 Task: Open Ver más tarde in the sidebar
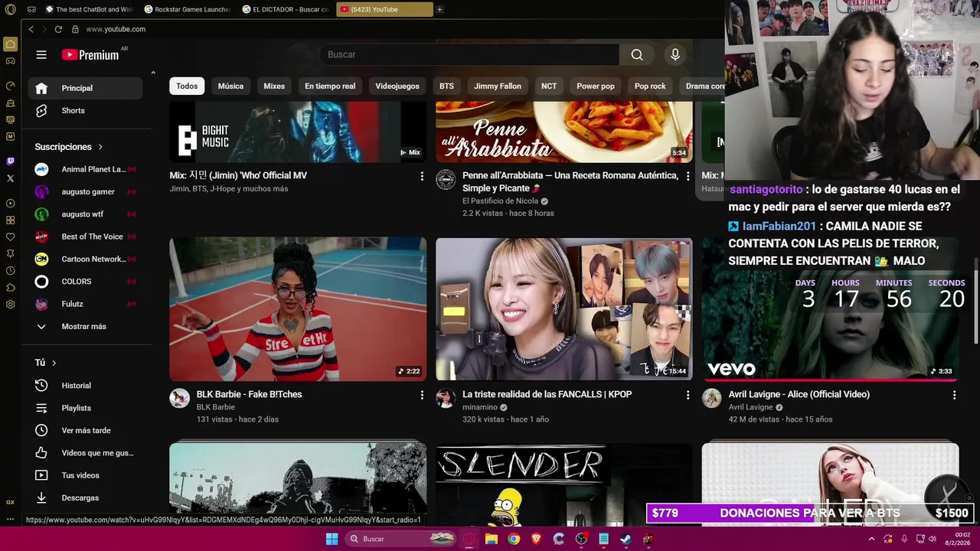(x=86, y=431)
